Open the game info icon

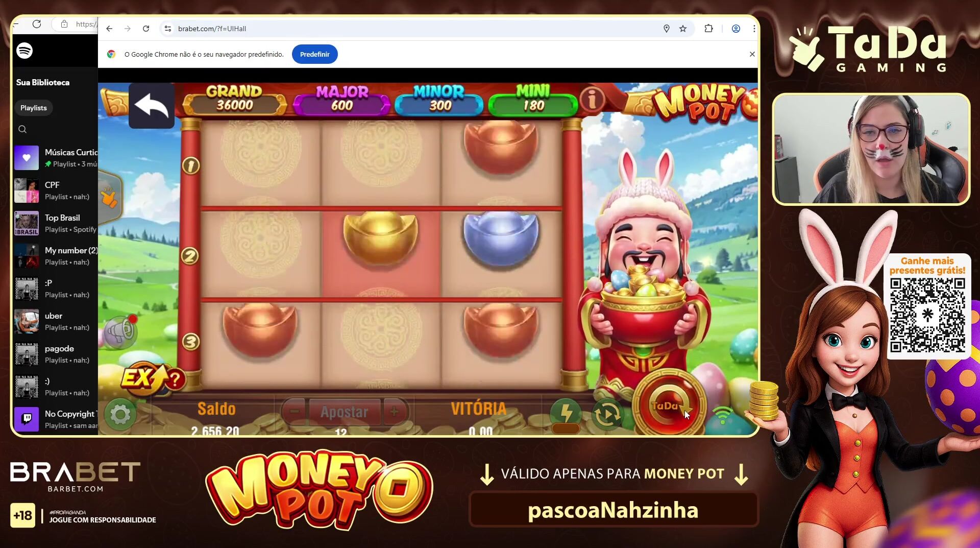pyautogui.click(x=592, y=100)
